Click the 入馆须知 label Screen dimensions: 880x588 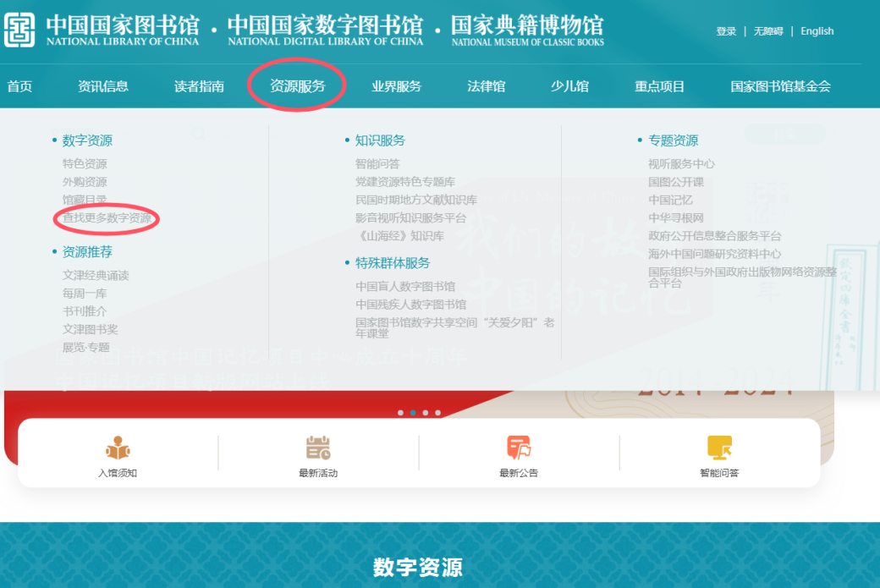[x=118, y=473]
